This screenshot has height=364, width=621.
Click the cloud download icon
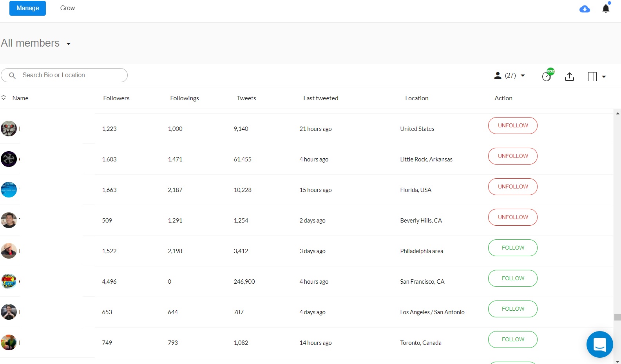585,9
